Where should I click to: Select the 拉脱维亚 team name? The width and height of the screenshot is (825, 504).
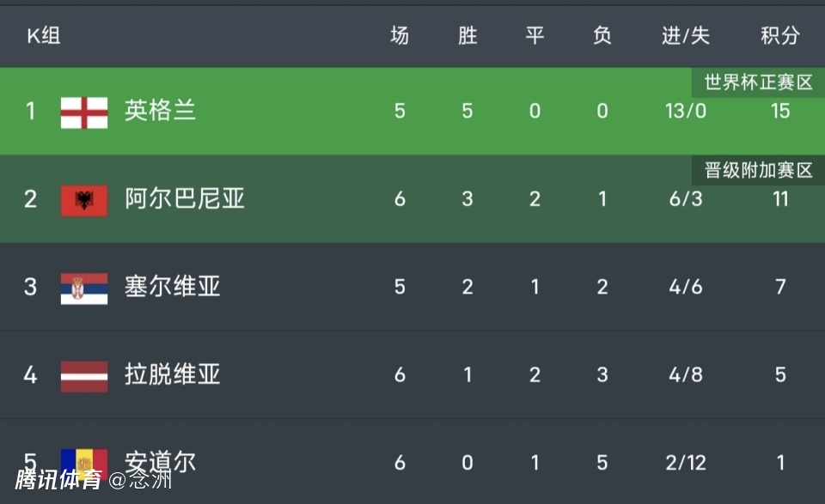point(173,375)
